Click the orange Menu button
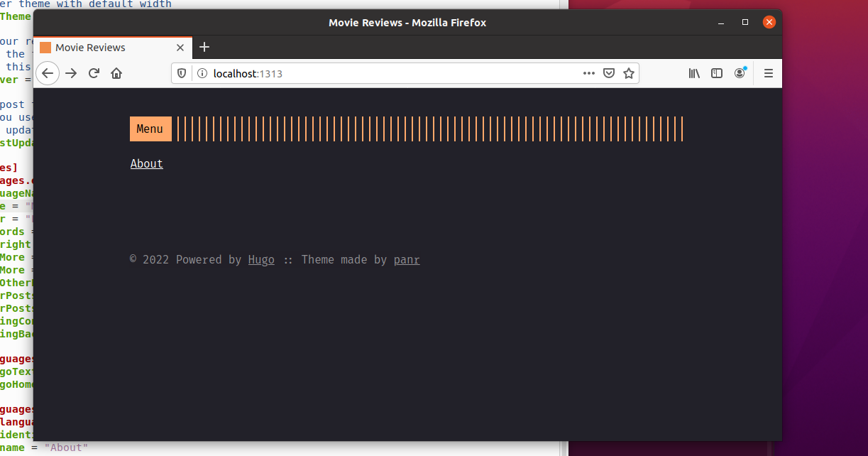Screen dimensions: 868x456 pyautogui.click(x=150, y=129)
